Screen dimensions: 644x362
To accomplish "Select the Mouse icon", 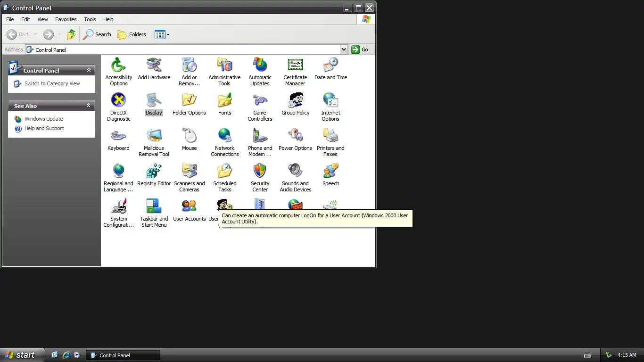I will (x=189, y=135).
